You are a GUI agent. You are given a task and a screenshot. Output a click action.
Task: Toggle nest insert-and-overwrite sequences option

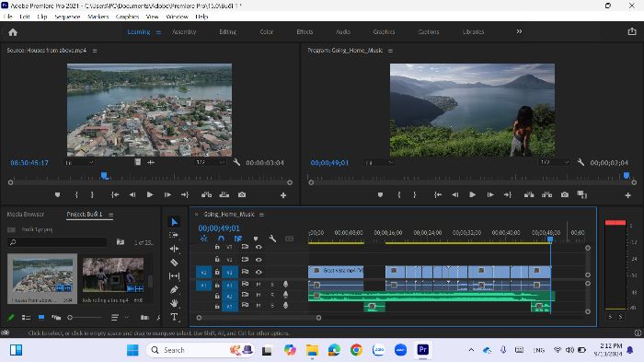pyautogui.click(x=203, y=239)
